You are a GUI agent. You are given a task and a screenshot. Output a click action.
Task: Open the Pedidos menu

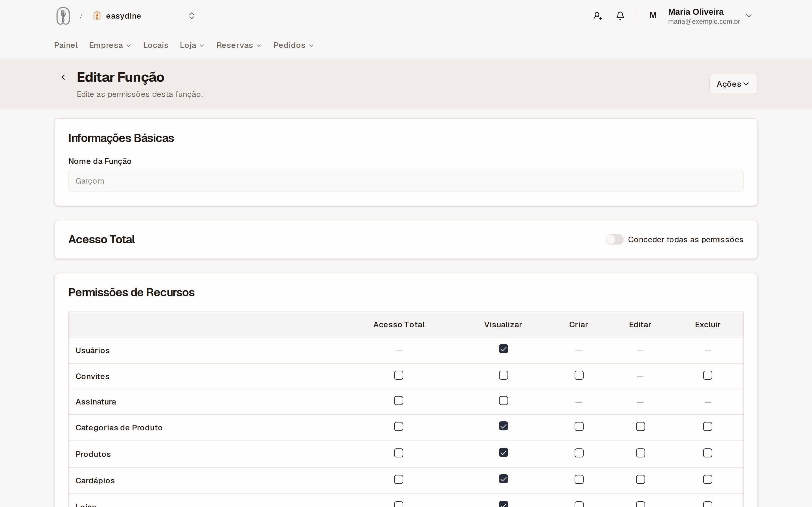(293, 45)
